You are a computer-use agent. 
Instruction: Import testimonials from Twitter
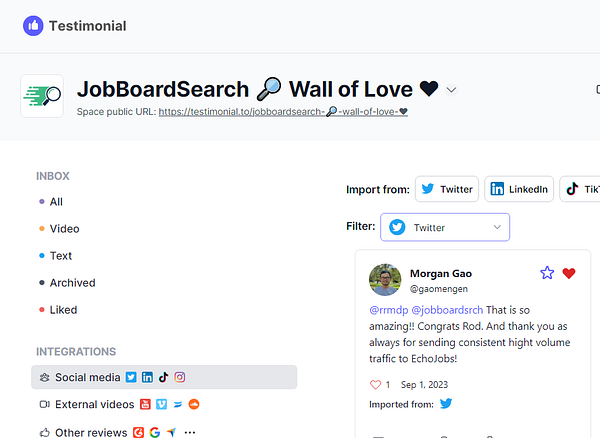[x=446, y=189]
